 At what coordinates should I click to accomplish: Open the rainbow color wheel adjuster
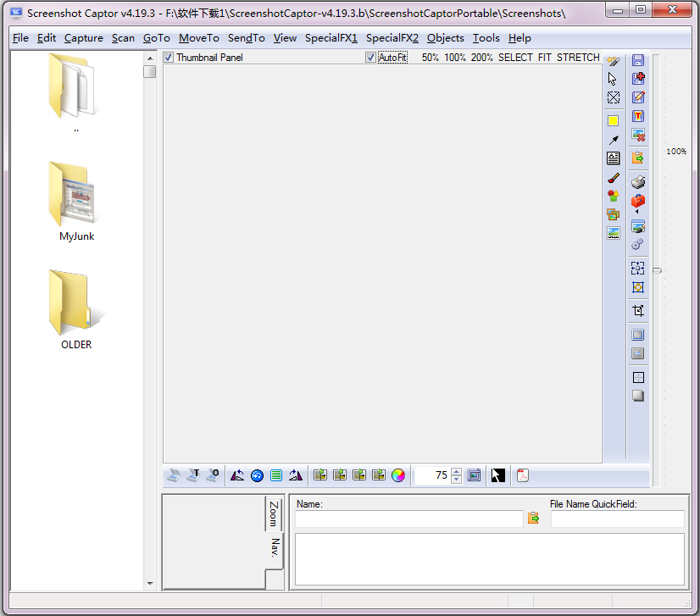point(397,476)
